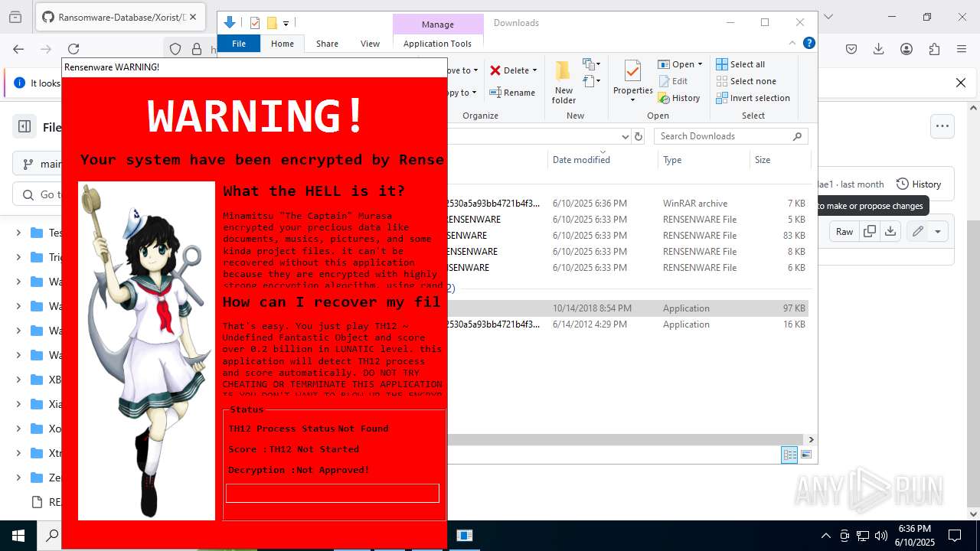The width and height of the screenshot is (980, 551).
Task: Click the Delete button in ribbon
Action: click(513, 70)
